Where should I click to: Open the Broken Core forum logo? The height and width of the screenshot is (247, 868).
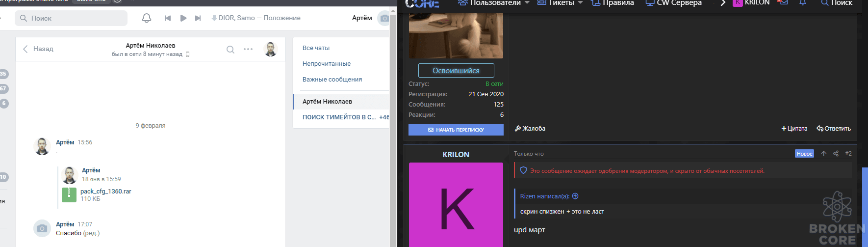[422, 3]
